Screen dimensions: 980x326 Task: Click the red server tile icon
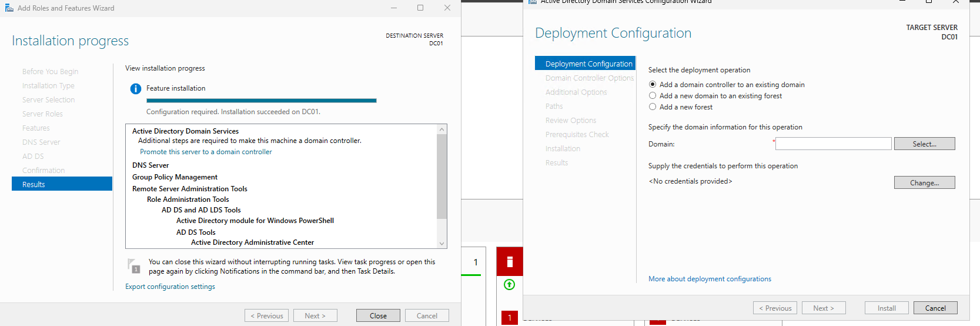[510, 262]
